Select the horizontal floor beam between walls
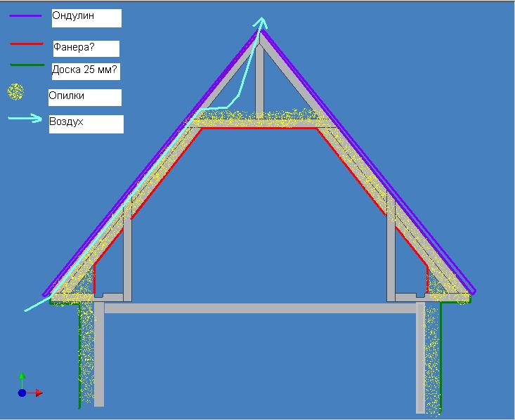 [260, 308]
